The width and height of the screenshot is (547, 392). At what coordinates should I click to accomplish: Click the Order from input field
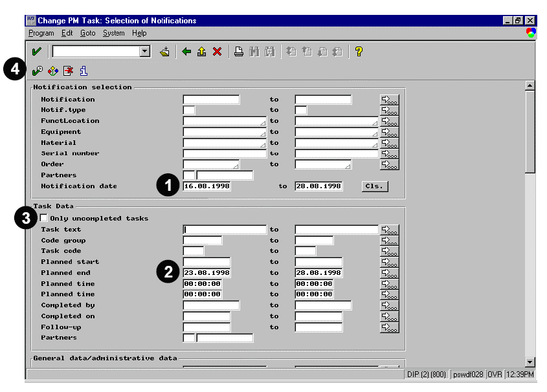(212, 164)
